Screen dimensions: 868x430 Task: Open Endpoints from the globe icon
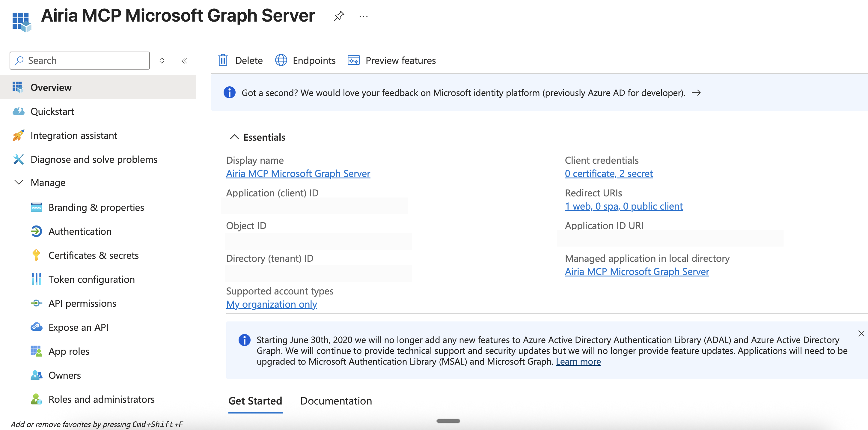point(281,60)
